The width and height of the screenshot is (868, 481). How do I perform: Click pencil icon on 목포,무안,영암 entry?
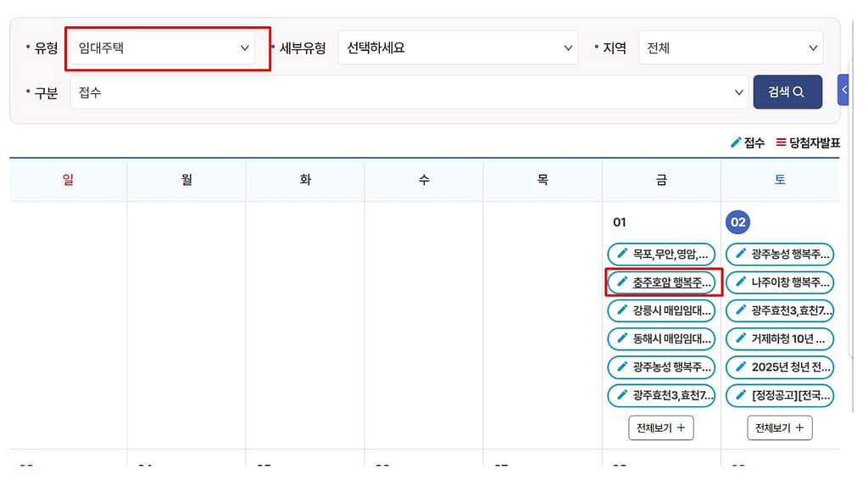pos(622,254)
